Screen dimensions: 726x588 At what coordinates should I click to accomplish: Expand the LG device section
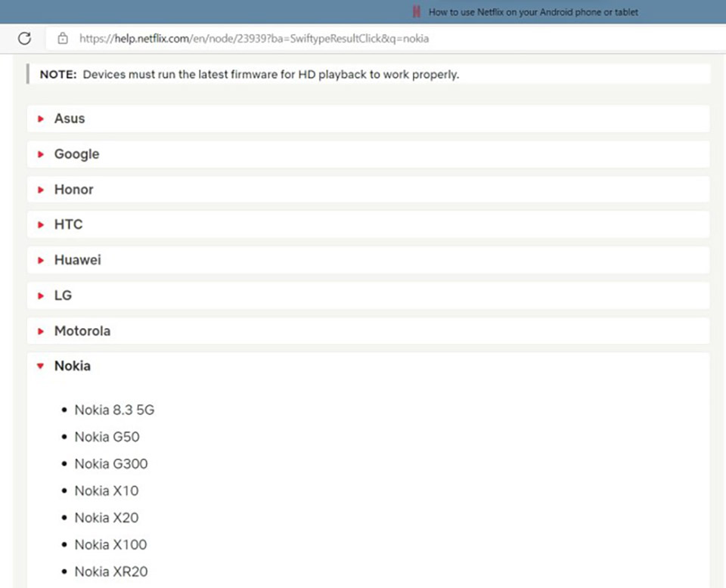[x=368, y=296]
